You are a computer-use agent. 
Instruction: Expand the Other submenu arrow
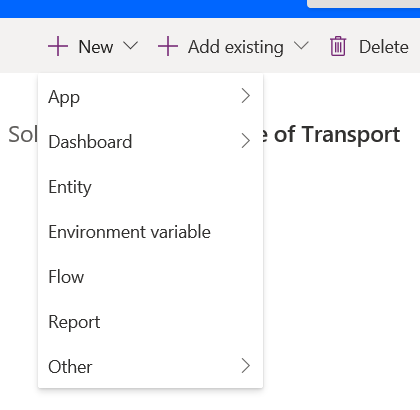pyautogui.click(x=246, y=366)
